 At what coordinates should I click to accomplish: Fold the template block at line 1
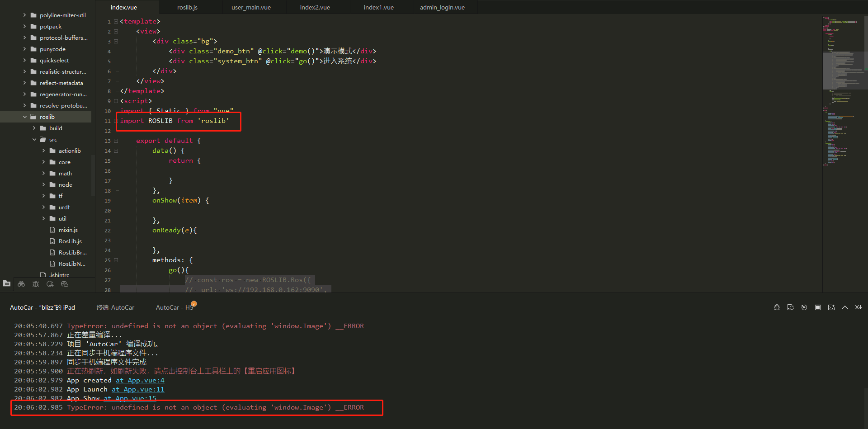coord(116,21)
